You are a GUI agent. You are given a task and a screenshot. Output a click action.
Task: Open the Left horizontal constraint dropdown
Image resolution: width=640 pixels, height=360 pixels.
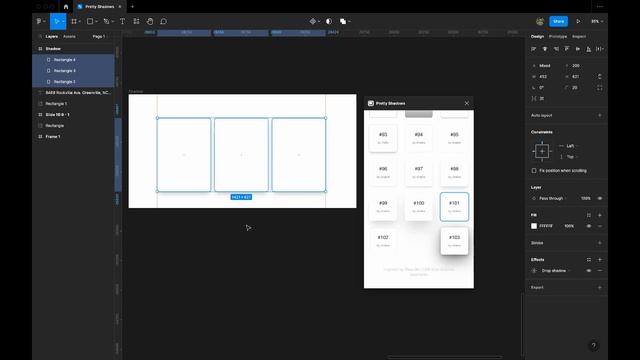click(x=571, y=146)
